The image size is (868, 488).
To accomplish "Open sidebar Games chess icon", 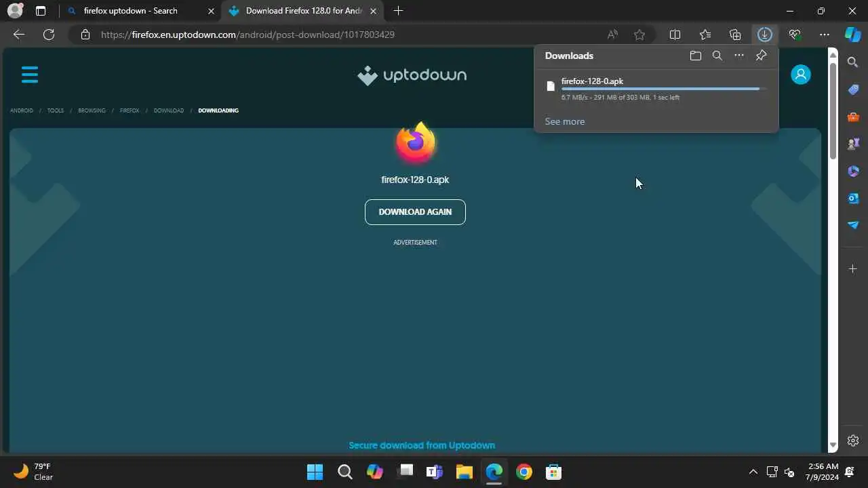I will pos(853,144).
